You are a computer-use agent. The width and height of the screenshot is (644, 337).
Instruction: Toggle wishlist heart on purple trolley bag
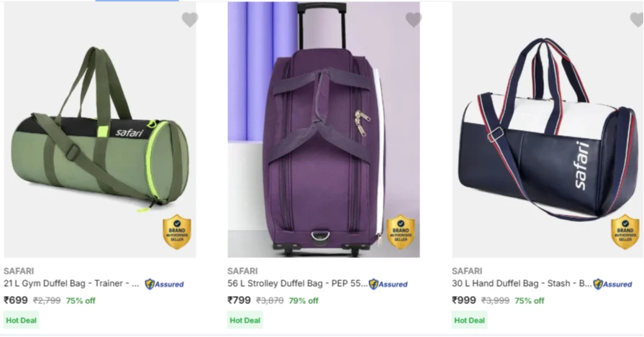click(x=414, y=19)
